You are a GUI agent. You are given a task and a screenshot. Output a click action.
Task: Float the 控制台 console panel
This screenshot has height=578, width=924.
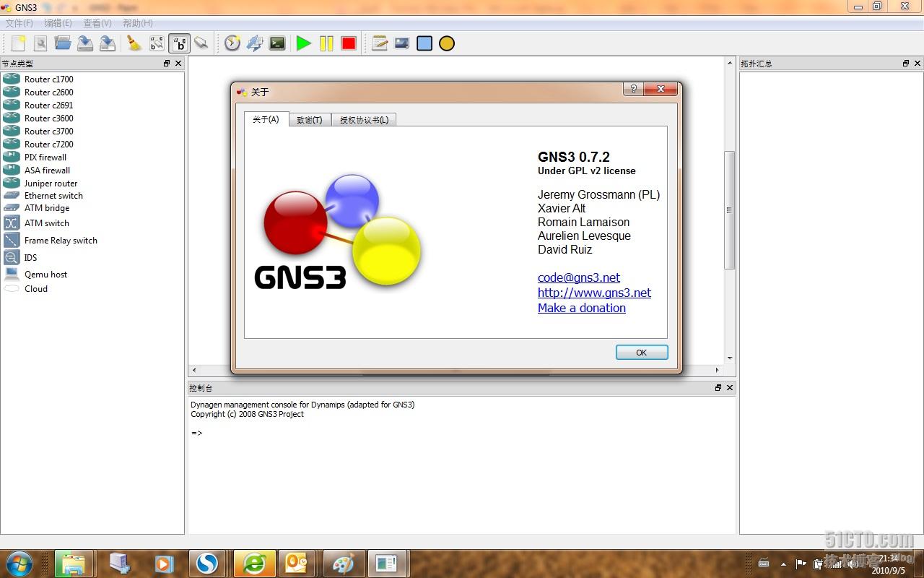click(x=718, y=388)
